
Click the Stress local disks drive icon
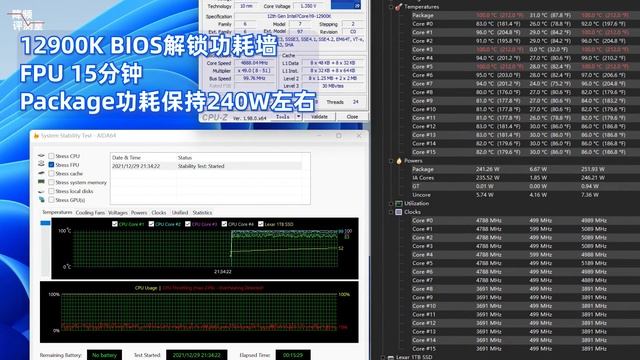(x=41, y=191)
